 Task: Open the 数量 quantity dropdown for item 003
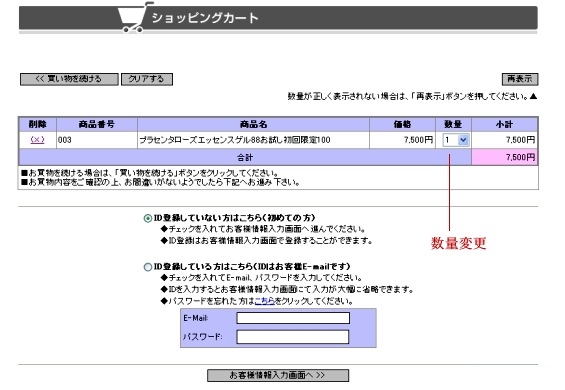[x=456, y=140]
